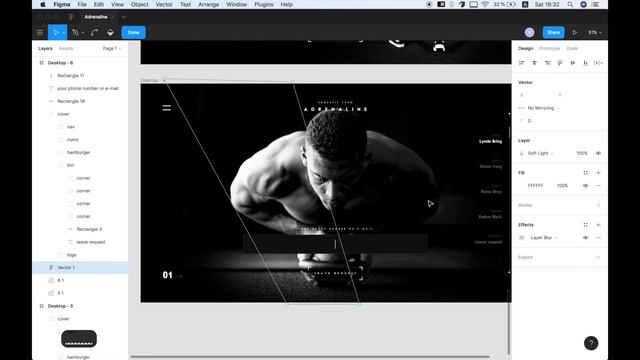The height and width of the screenshot is (360, 640).
Task: Switch to the Code tab
Action: (572, 48)
